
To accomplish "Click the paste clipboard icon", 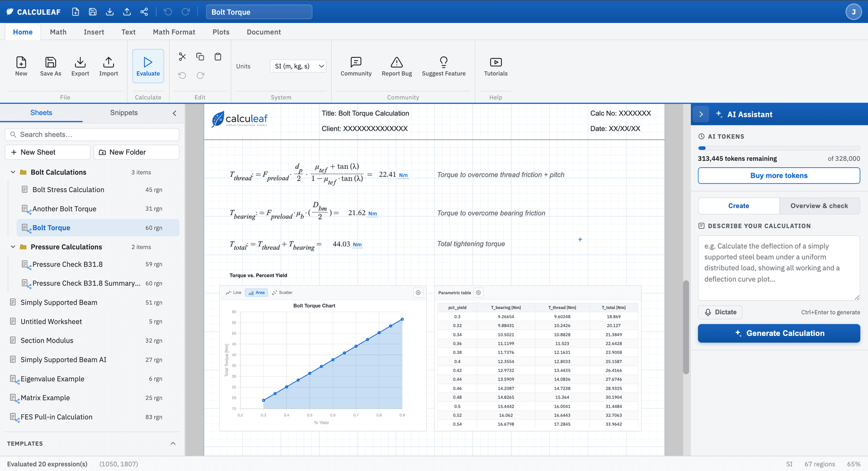I will (x=218, y=57).
